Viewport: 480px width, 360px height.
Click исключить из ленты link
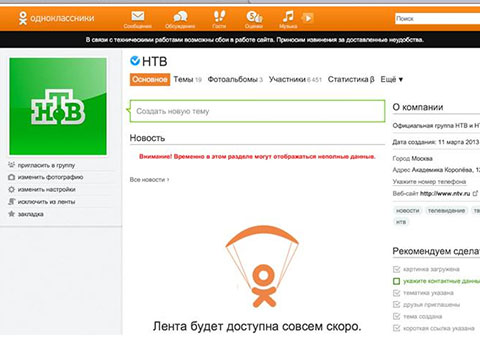(x=46, y=202)
